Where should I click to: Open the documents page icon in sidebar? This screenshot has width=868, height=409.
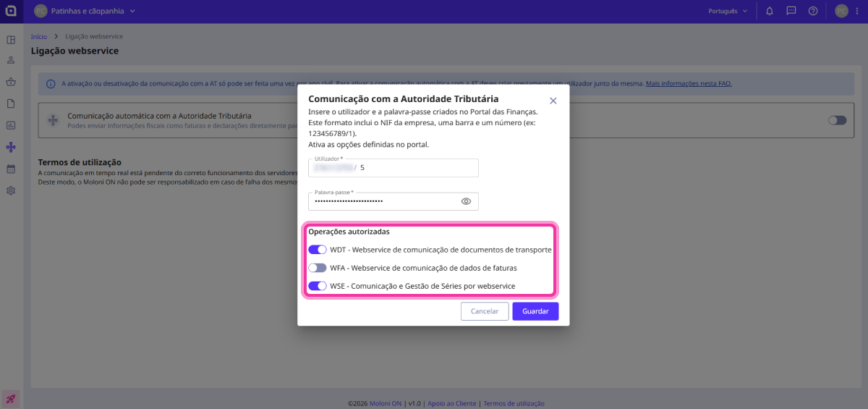point(11,104)
